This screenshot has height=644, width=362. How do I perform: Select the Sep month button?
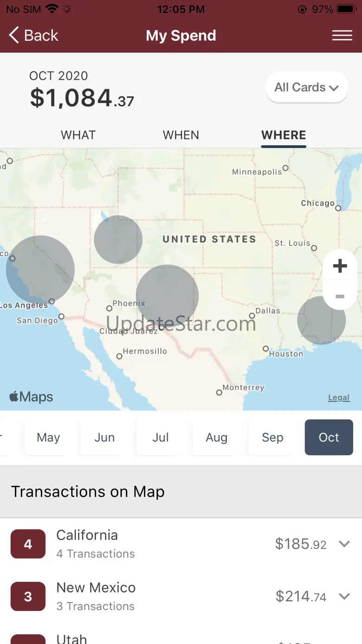(x=272, y=437)
